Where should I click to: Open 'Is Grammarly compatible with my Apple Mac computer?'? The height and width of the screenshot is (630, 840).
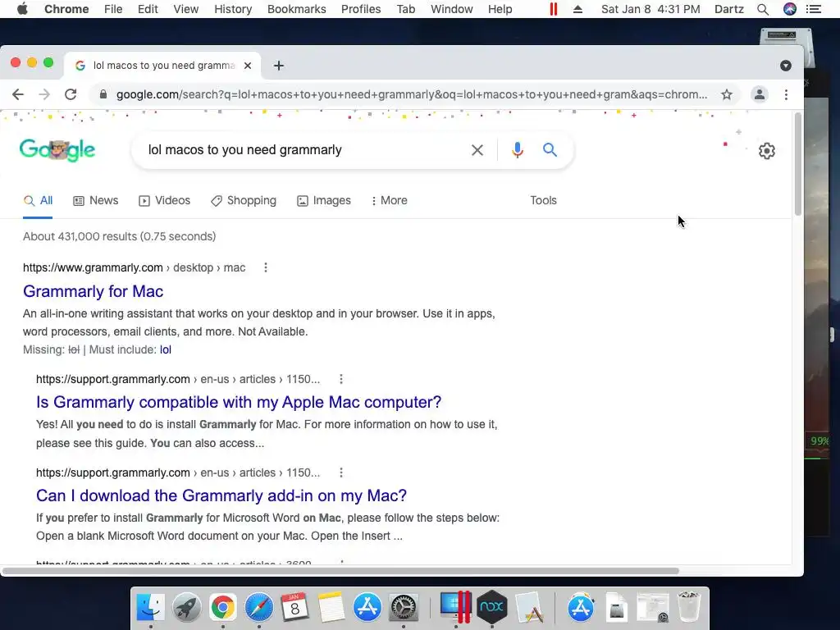pyautogui.click(x=239, y=402)
